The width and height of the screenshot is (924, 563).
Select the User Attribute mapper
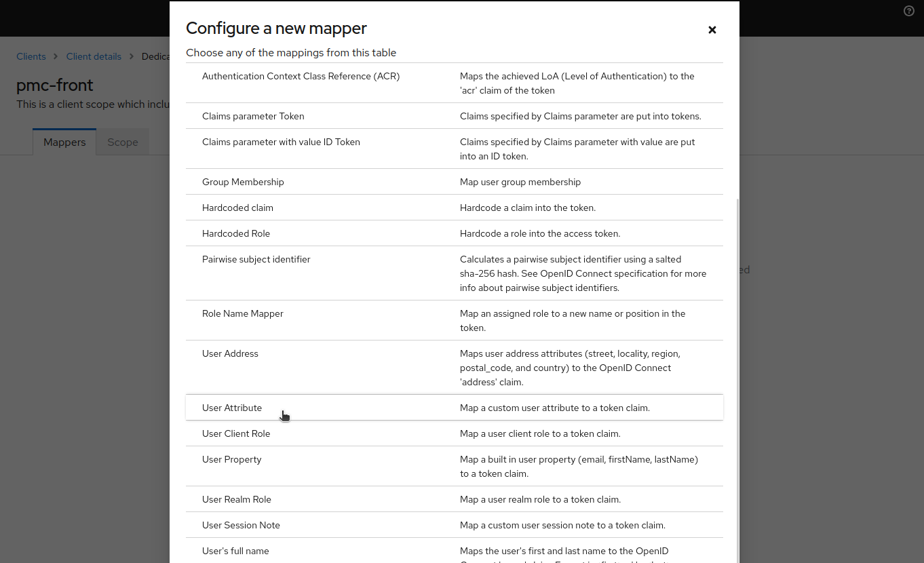pos(232,408)
